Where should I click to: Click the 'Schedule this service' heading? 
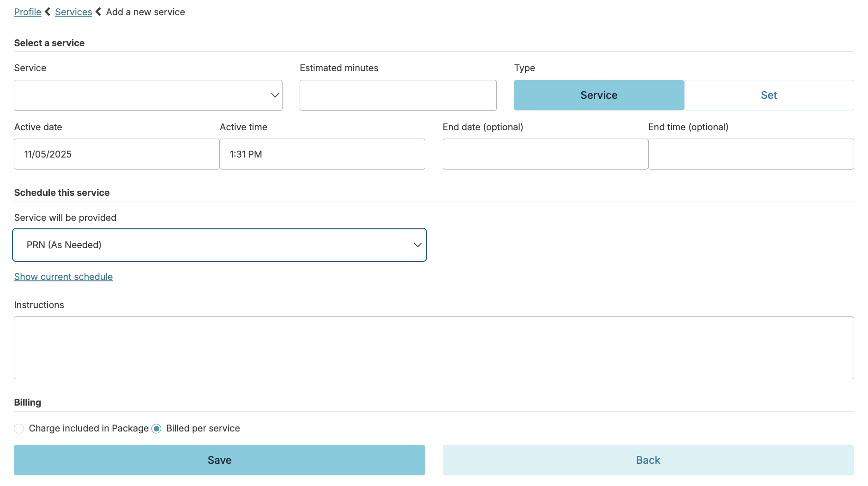[62, 193]
